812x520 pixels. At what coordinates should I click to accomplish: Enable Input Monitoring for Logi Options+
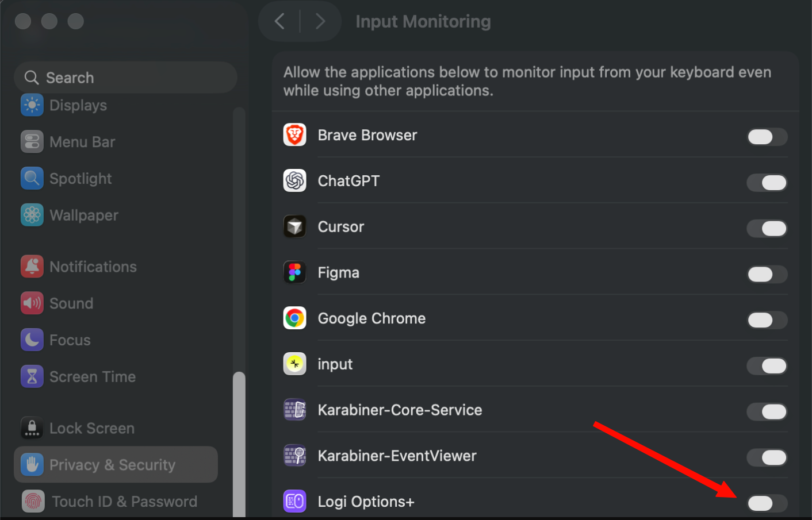(x=767, y=503)
